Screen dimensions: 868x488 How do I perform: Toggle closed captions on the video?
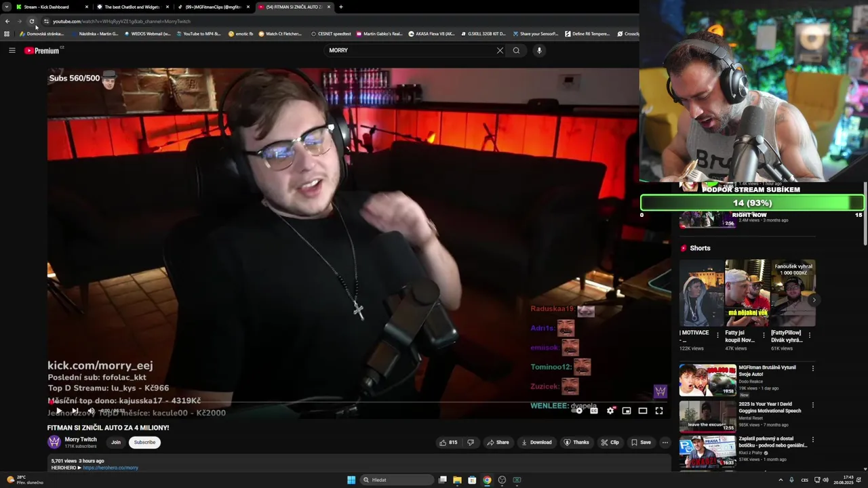coord(594,411)
